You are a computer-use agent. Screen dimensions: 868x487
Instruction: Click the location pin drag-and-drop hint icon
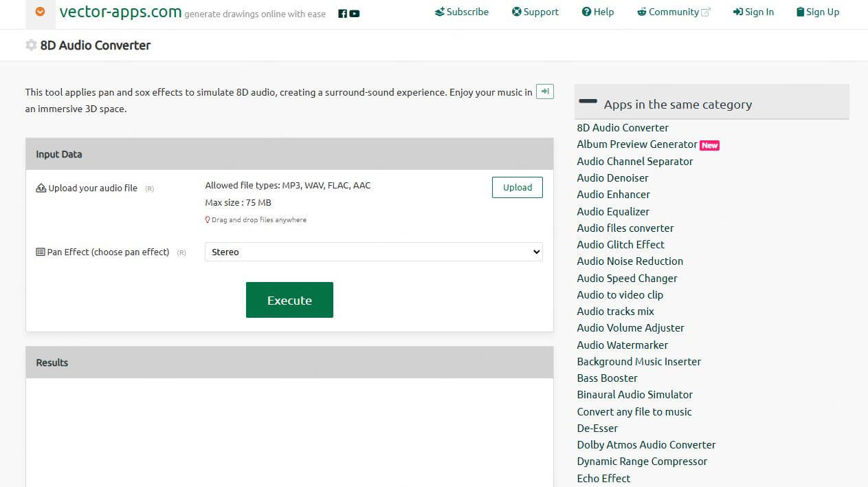(x=208, y=220)
